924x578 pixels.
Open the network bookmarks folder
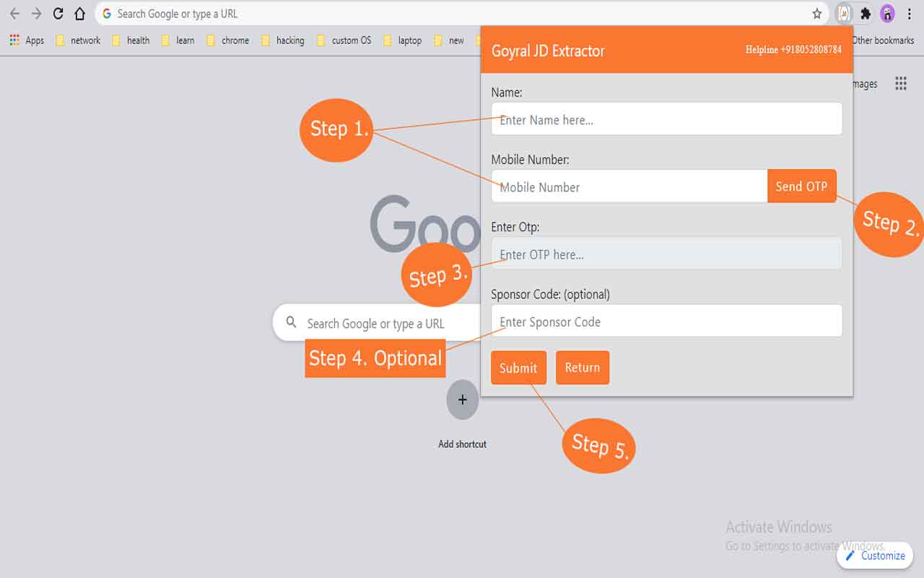click(78, 40)
